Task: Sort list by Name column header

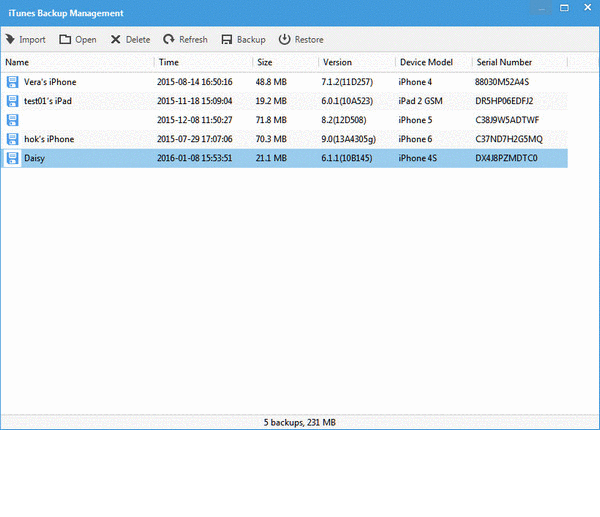Action: [17, 62]
